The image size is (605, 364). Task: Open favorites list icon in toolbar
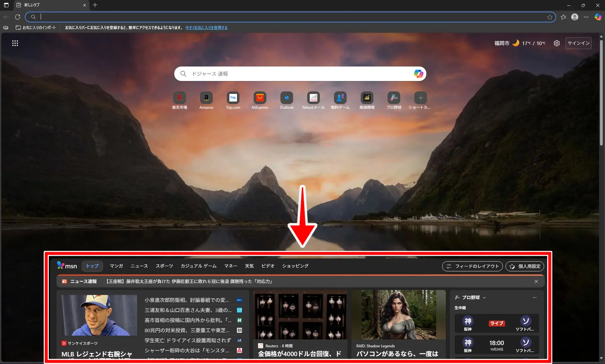click(x=563, y=17)
